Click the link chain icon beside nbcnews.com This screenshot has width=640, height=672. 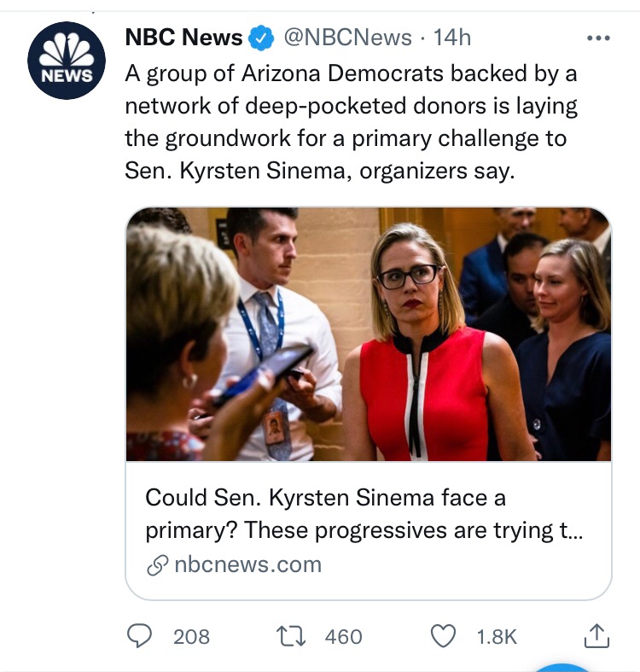click(x=156, y=564)
